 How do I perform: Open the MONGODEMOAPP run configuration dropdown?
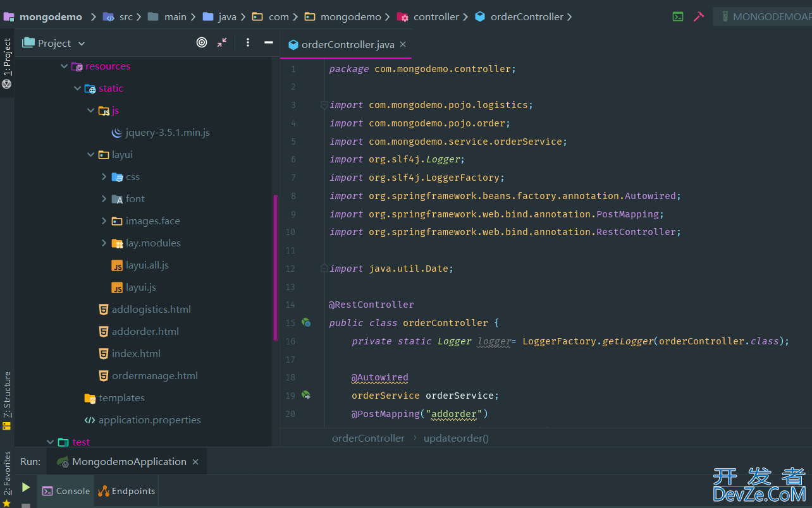[x=762, y=17]
